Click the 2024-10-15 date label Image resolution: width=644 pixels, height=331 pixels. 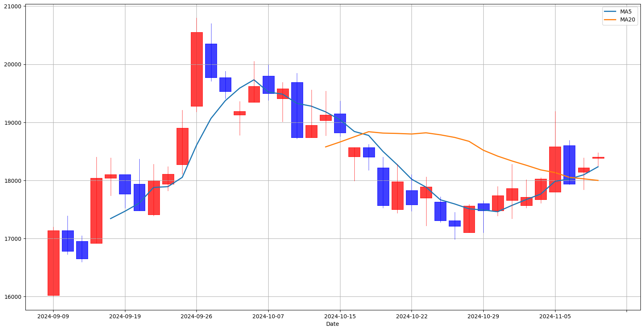pyautogui.click(x=340, y=317)
